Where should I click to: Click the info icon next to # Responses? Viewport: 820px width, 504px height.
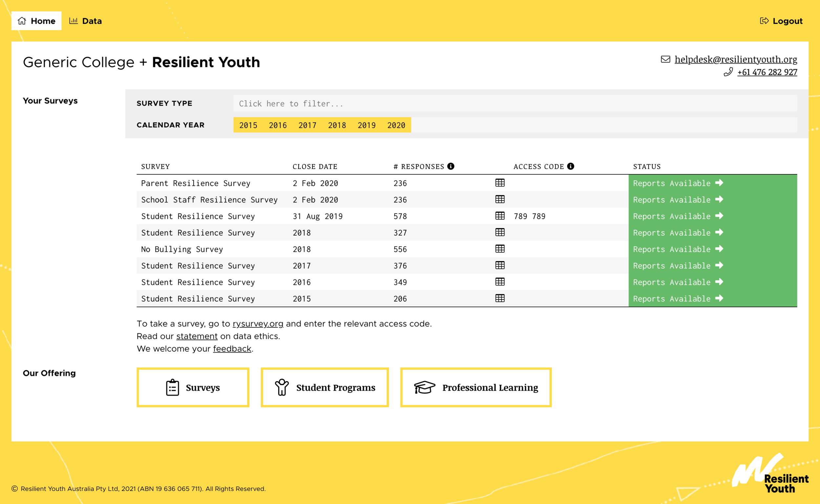click(451, 166)
